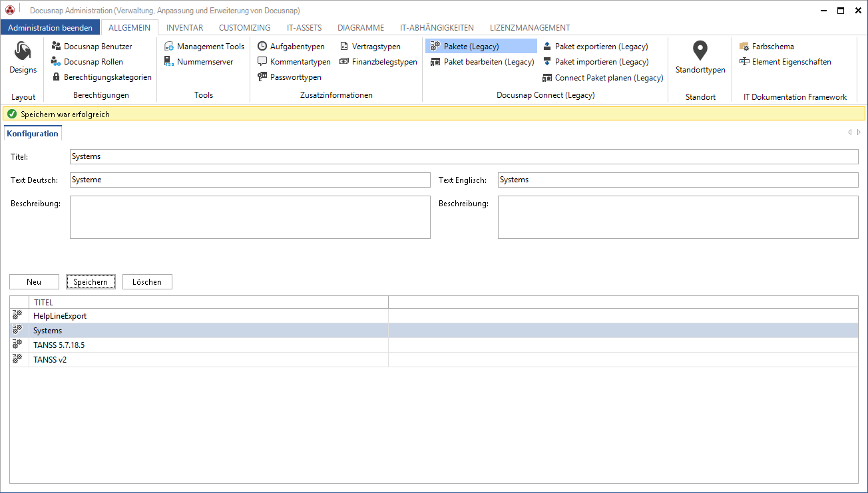Open Nummernserver

pos(199,62)
